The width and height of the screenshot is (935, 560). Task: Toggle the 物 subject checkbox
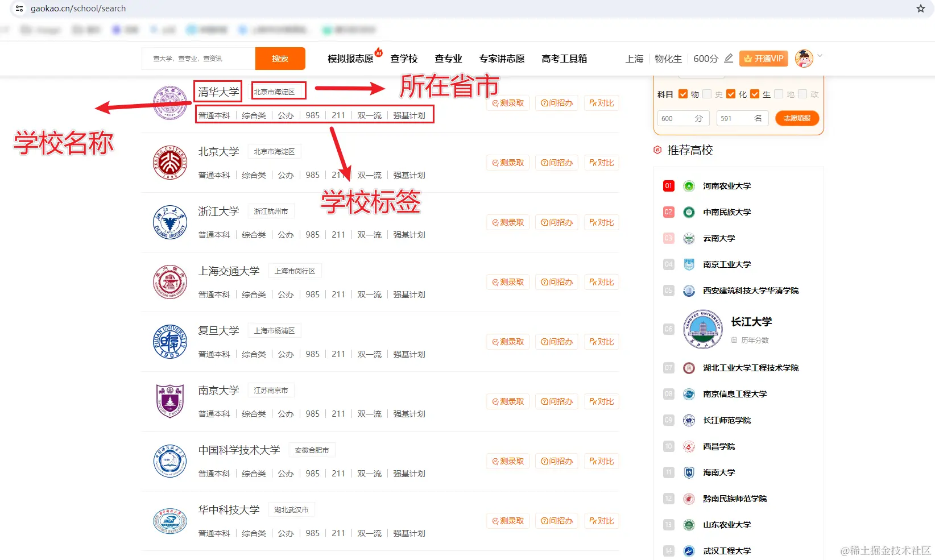[x=683, y=94]
